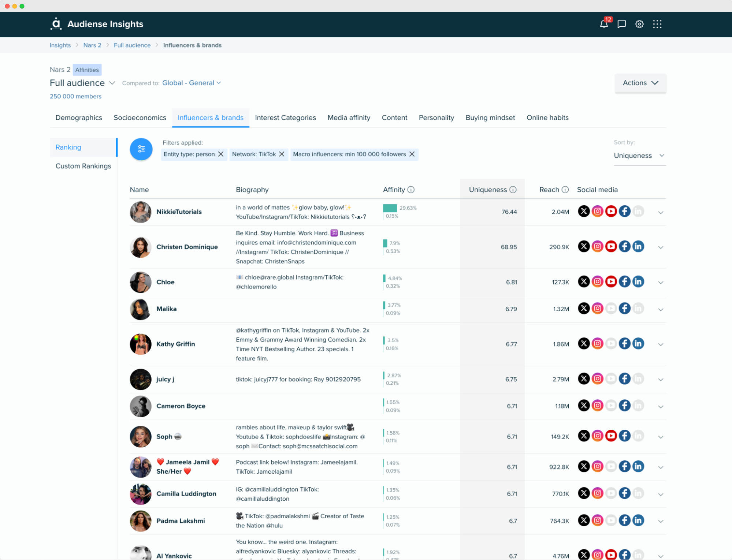The width and height of the screenshot is (732, 560).
Task: Go to the Full audience breadcrumb link
Action: [132, 45]
